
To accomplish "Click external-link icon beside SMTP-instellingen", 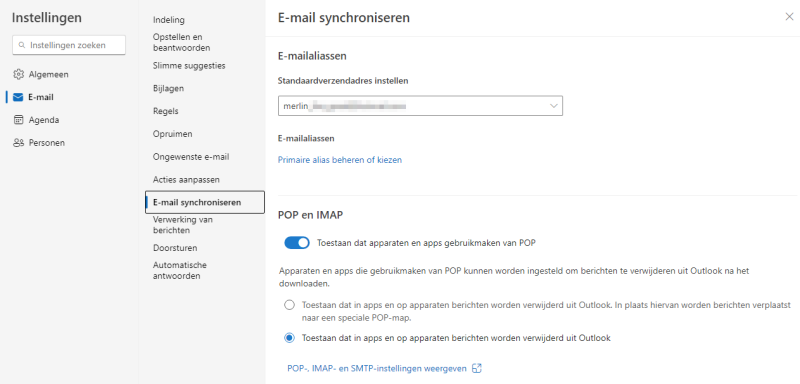I will point(477,368).
